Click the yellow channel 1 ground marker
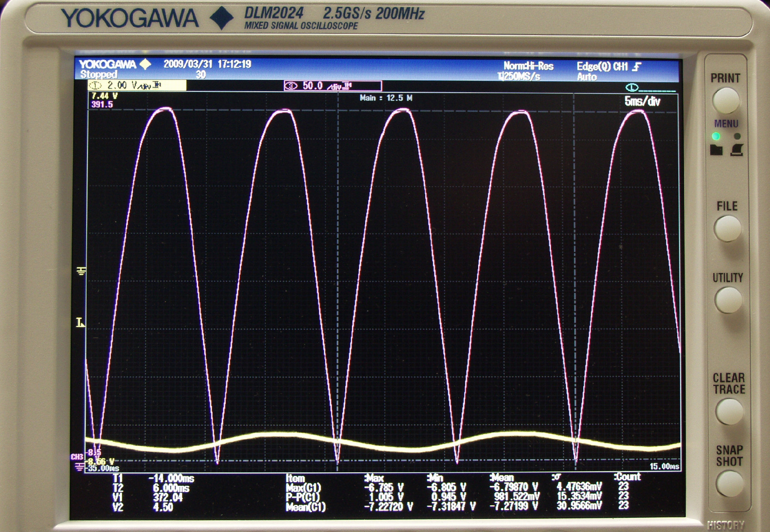The height and width of the screenshot is (532, 770). (81, 271)
